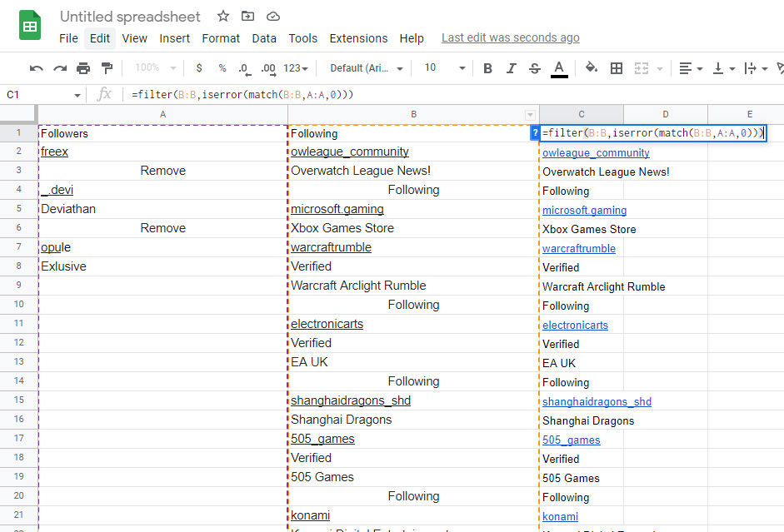784x532 pixels.
Task: Click the shanghaidragons_shd link in column C
Action: click(x=597, y=401)
